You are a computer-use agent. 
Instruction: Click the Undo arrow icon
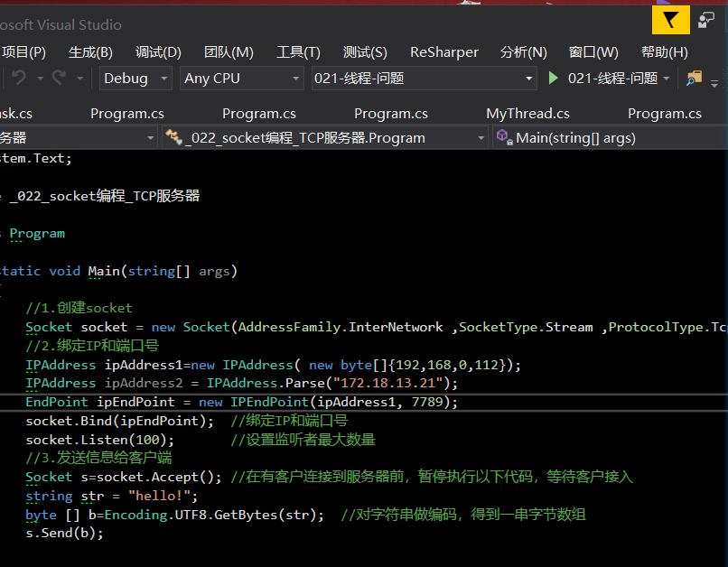[x=19, y=78]
